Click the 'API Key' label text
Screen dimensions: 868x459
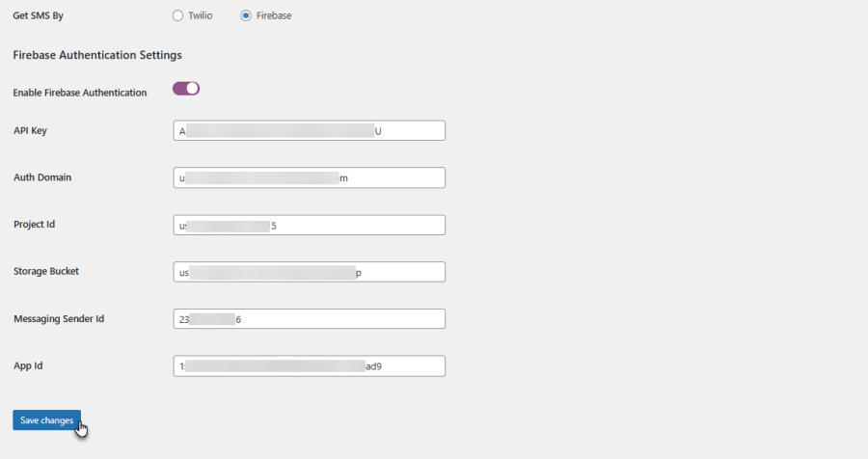click(31, 130)
